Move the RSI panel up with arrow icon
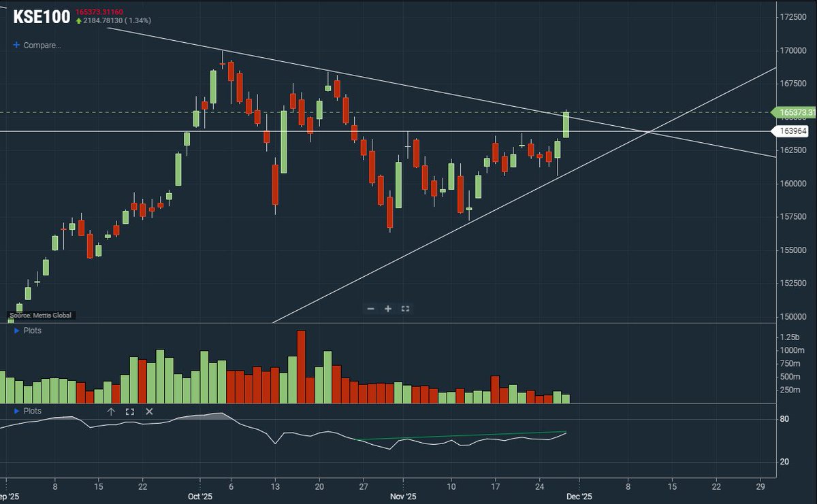 click(111, 411)
